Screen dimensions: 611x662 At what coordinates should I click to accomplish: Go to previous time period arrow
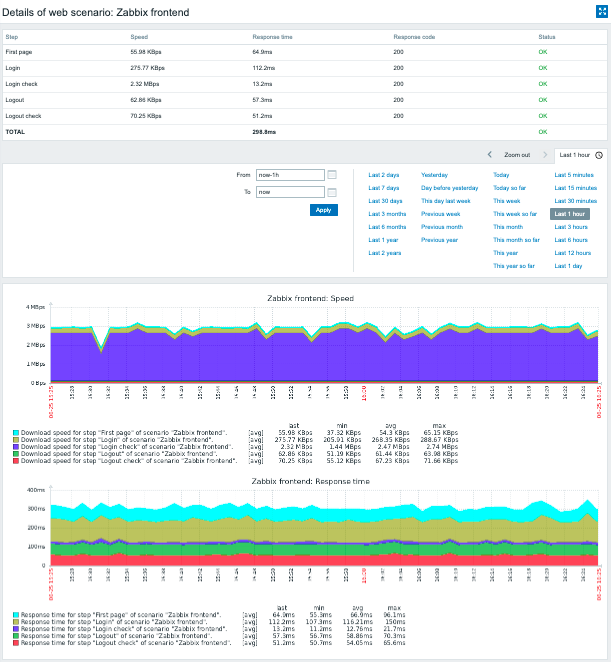coord(489,155)
